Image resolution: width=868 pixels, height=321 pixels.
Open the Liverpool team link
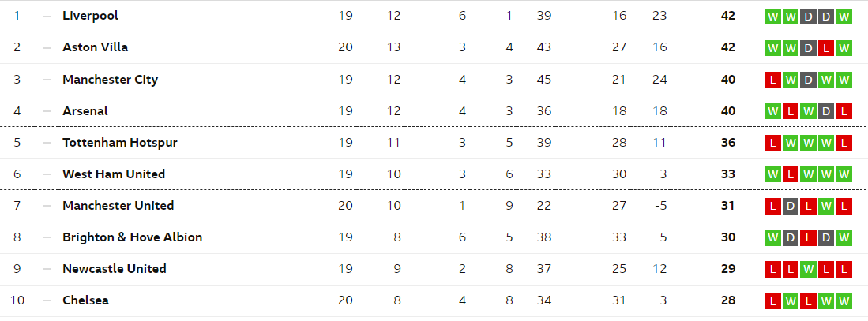click(90, 16)
